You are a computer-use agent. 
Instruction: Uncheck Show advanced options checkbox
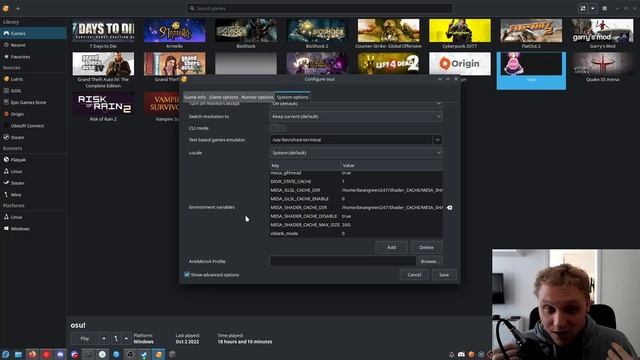point(187,275)
